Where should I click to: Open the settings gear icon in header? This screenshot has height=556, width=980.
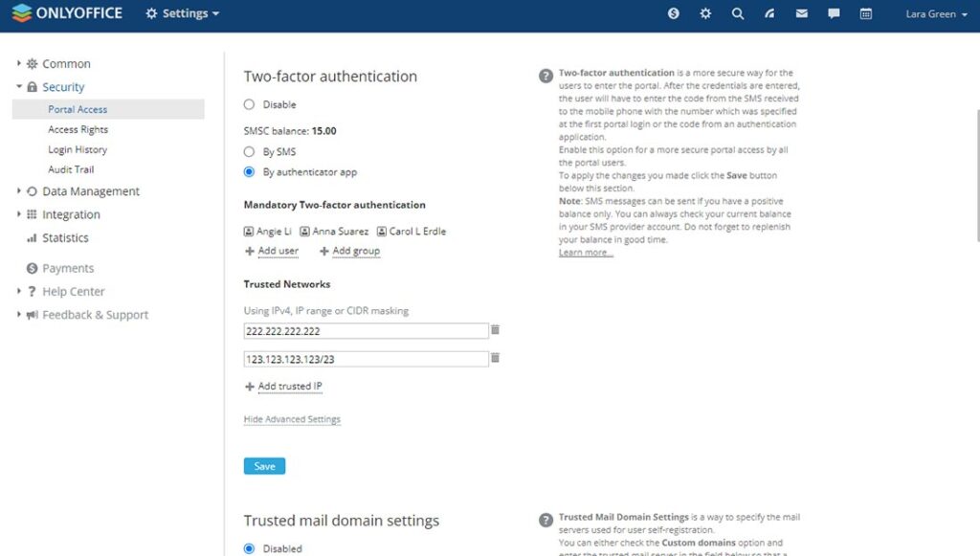coord(705,13)
